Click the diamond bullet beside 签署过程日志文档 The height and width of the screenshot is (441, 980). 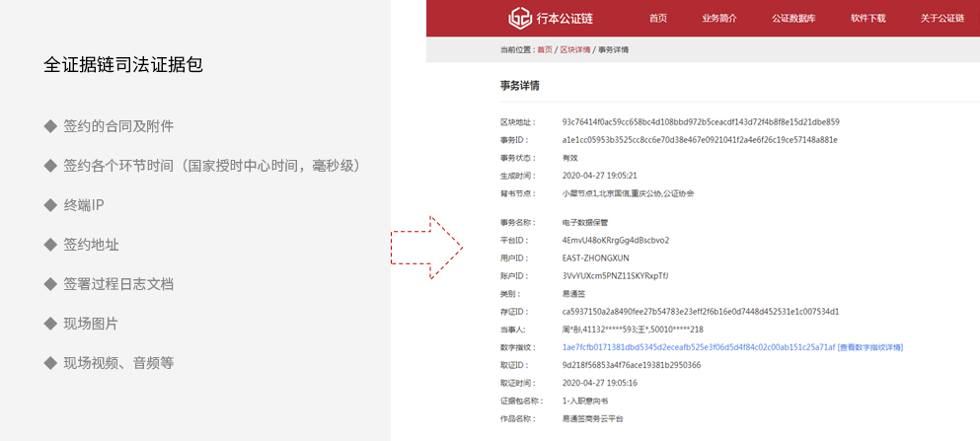pyautogui.click(x=50, y=284)
